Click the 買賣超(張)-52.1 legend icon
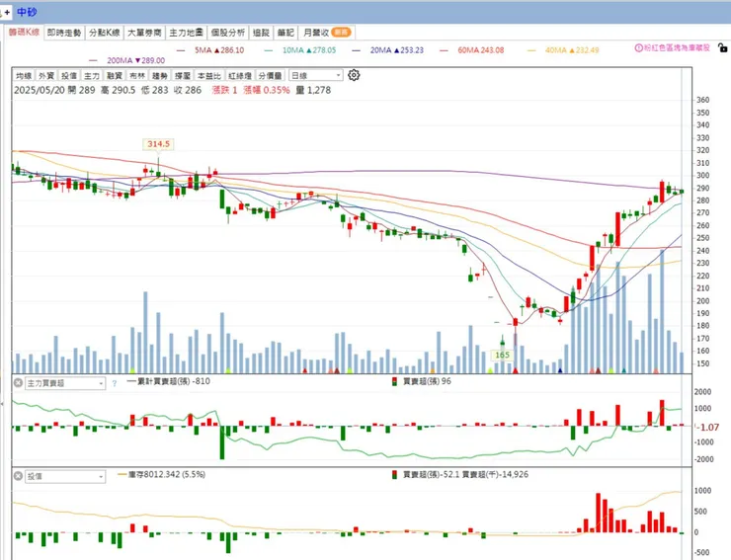This screenshot has width=731, height=560. pyautogui.click(x=394, y=475)
